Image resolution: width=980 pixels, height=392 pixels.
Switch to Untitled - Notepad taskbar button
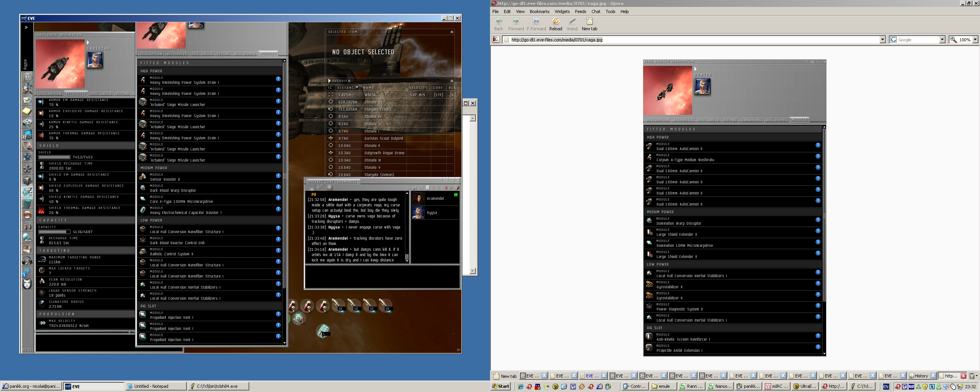[155, 386]
